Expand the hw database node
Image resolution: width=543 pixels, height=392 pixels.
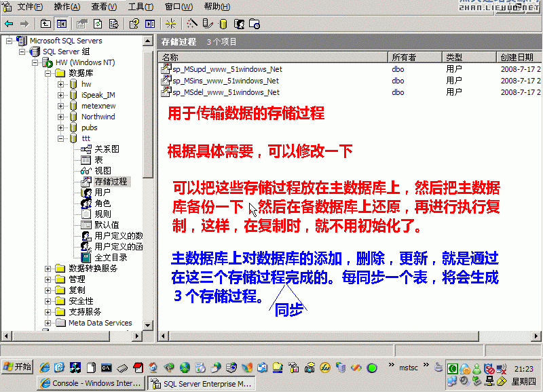[60, 84]
